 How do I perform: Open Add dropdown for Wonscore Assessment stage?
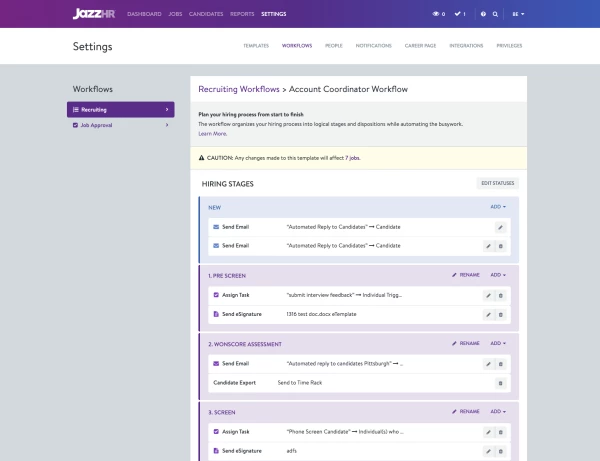point(498,343)
